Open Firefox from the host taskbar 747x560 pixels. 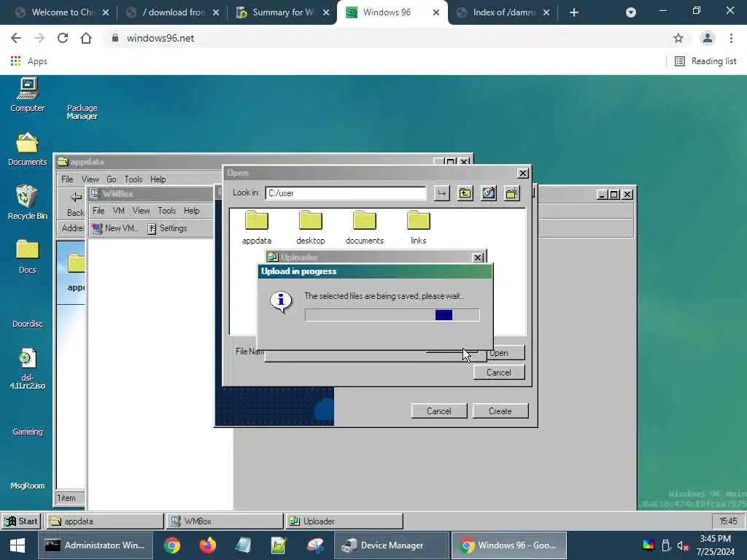click(x=208, y=545)
